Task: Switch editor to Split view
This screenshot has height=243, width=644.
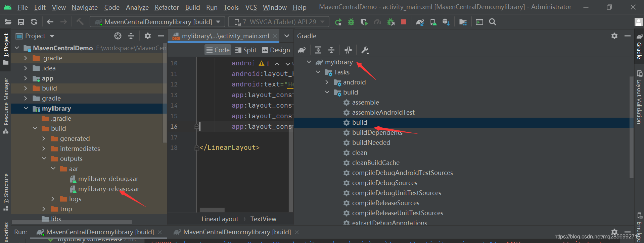Action: click(x=246, y=50)
